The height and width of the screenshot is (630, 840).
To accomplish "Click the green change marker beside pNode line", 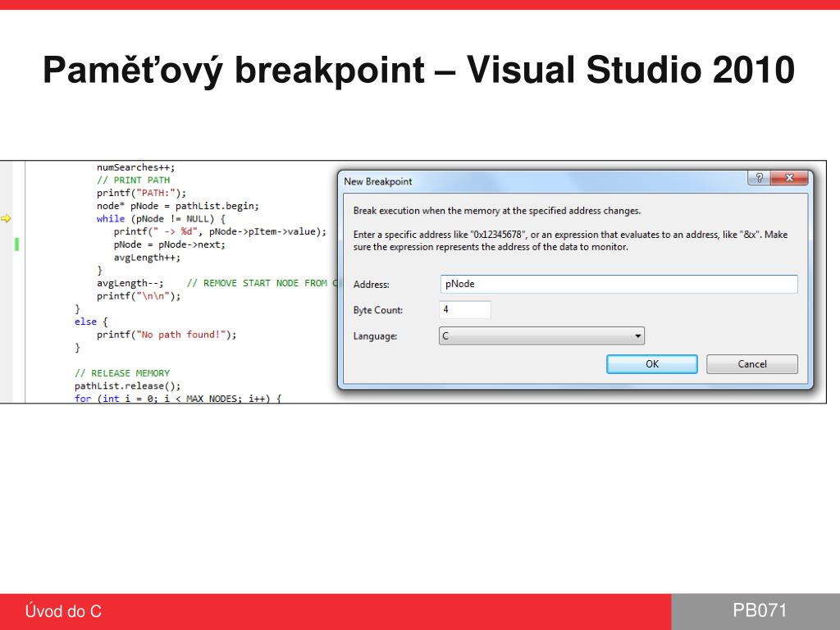I will pos(16,244).
